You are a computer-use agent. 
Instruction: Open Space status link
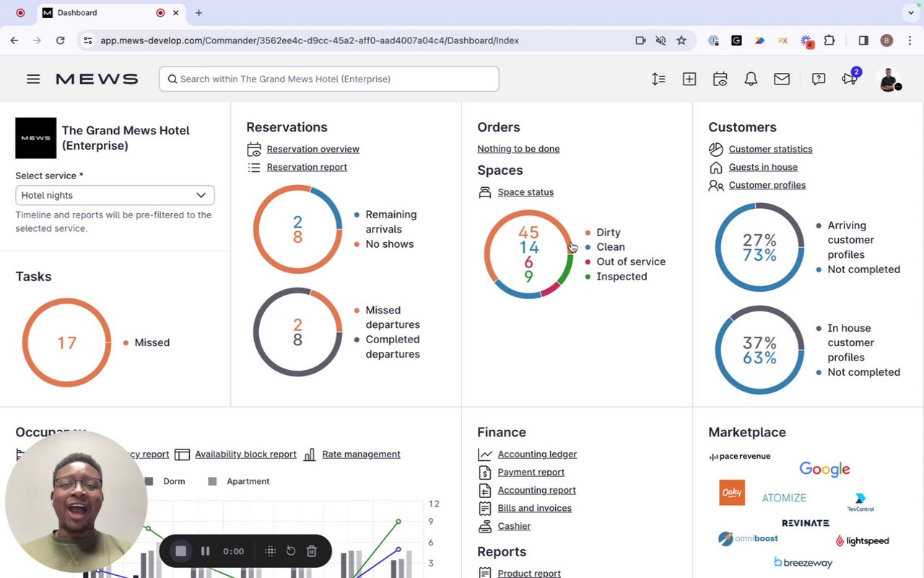click(x=526, y=192)
